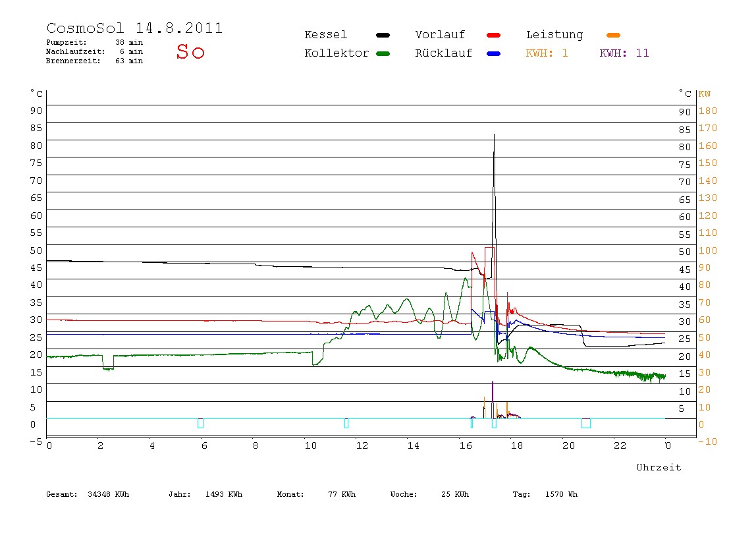This screenshot has height=535, width=756.
Task: Click the 'Woche: 25 KWh' value
Action: click(429, 494)
